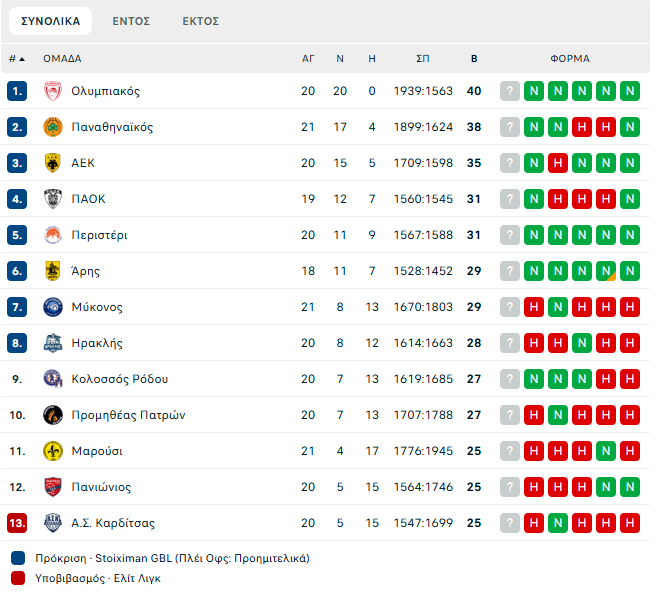Click the Μαρούσι yellow-black logo
The image size is (662, 594).
click(x=53, y=451)
